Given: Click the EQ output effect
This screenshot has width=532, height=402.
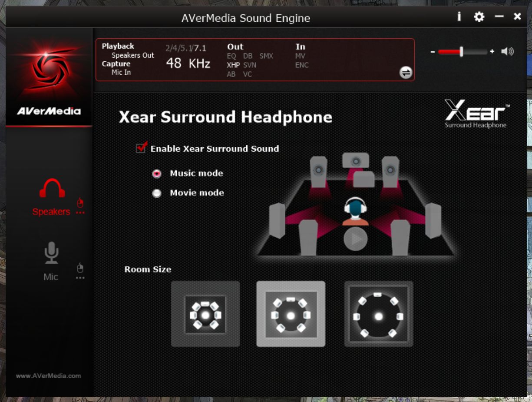Looking at the screenshot, I should [231, 56].
